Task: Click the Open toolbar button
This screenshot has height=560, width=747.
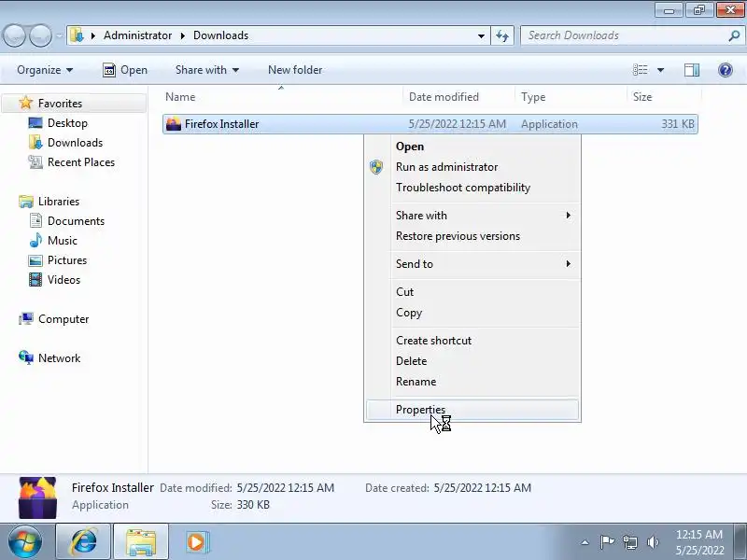Action: [125, 70]
